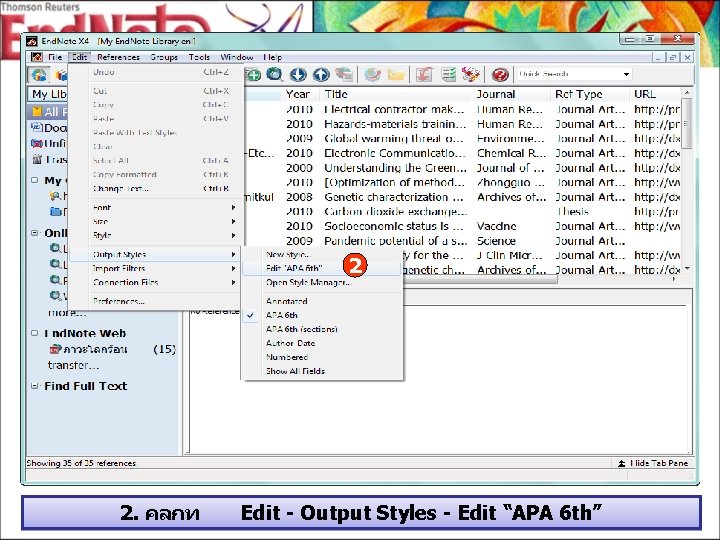Screen dimensions: 720x540
Task: Sort by the Year column header
Action: 300,94
